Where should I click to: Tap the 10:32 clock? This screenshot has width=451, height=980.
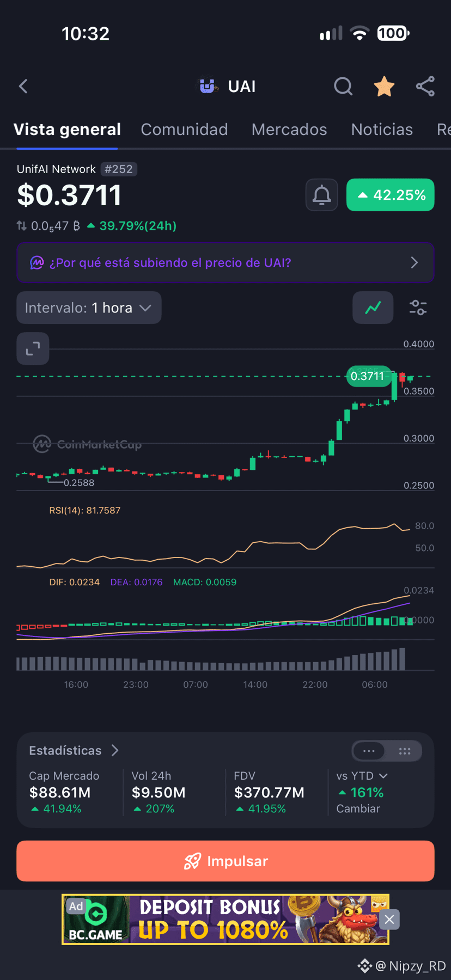pyautogui.click(x=86, y=34)
